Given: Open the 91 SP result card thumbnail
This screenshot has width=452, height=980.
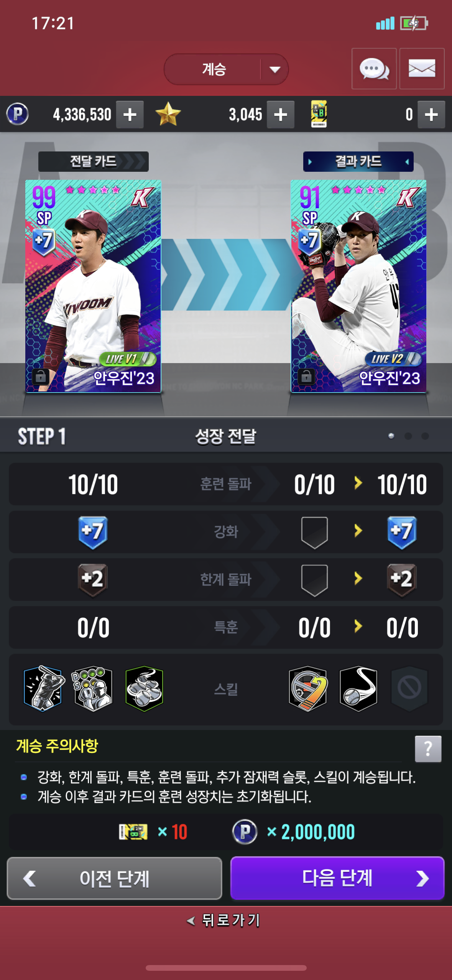Looking at the screenshot, I should click(x=358, y=286).
